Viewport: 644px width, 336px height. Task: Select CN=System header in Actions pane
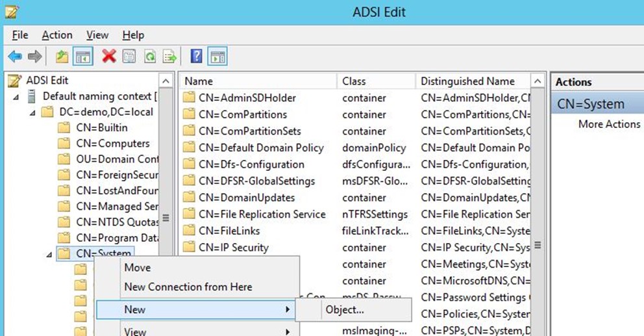click(x=598, y=104)
